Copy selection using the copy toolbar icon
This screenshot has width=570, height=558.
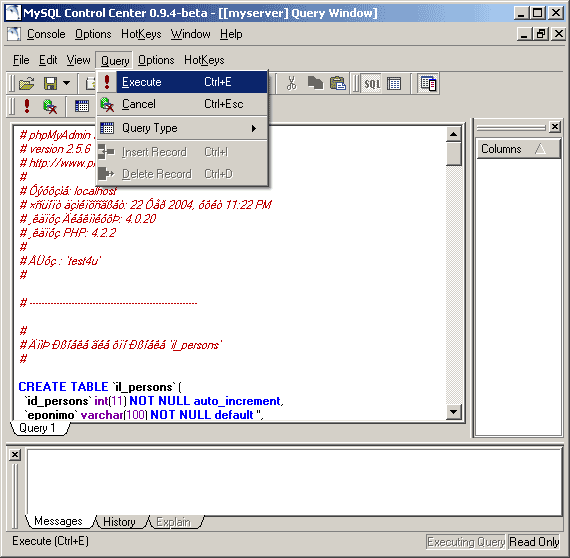click(x=315, y=83)
